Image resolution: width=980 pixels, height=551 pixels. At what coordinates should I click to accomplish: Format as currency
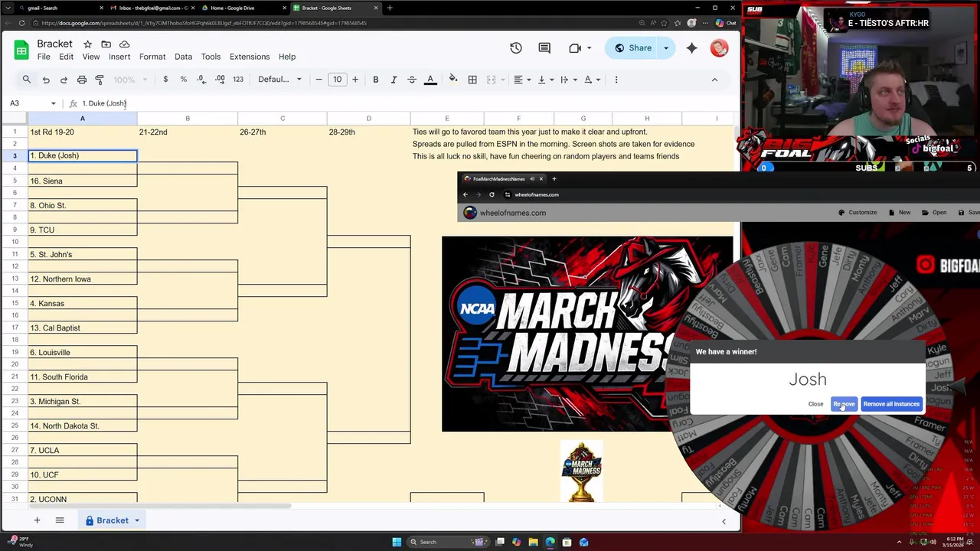click(x=165, y=80)
